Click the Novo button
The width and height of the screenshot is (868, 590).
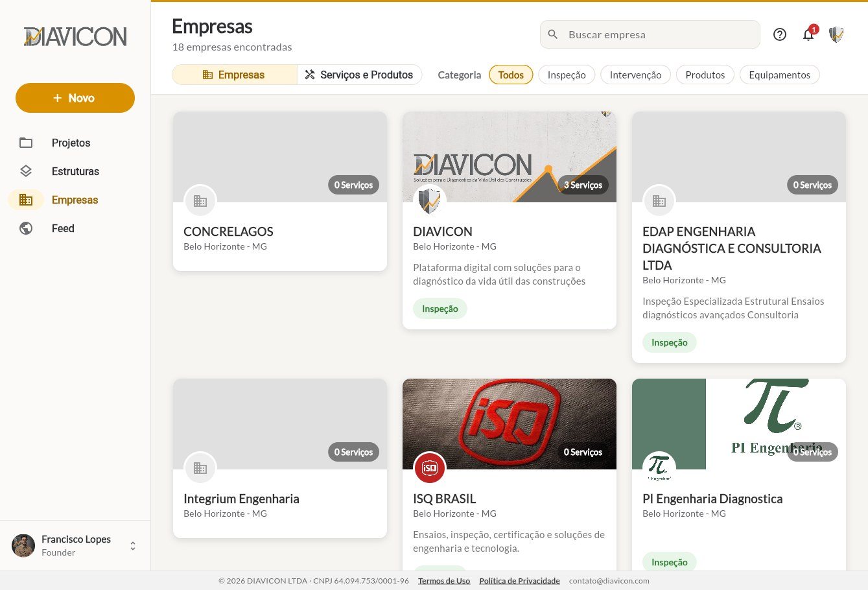pyautogui.click(x=75, y=98)
